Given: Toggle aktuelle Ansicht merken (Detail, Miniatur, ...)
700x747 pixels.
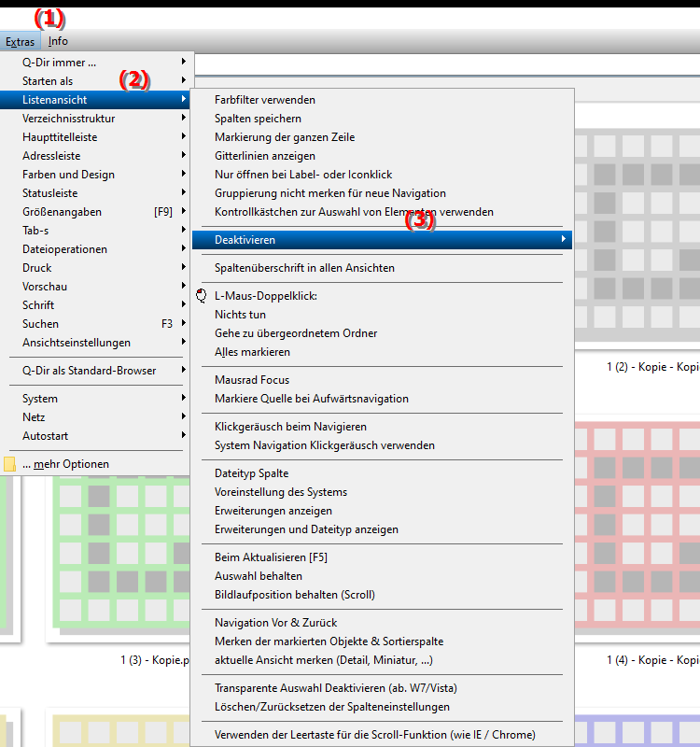Looking at the screenshot, I should coord(382,660).
